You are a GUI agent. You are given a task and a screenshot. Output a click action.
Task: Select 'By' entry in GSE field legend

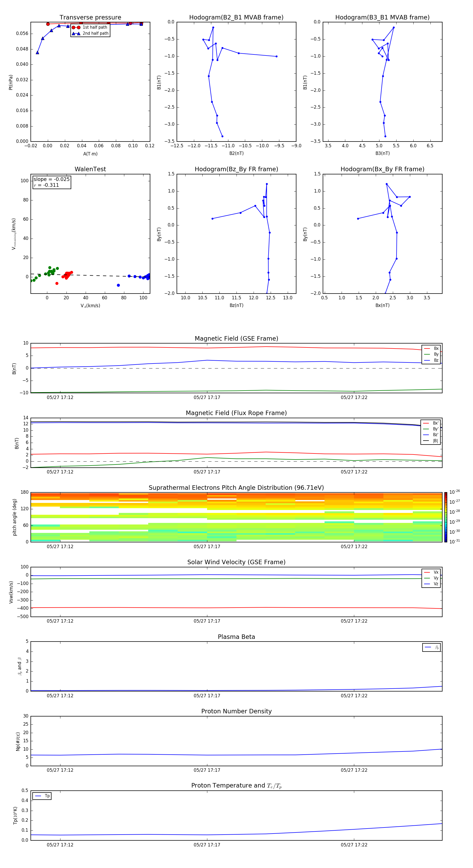431,354
